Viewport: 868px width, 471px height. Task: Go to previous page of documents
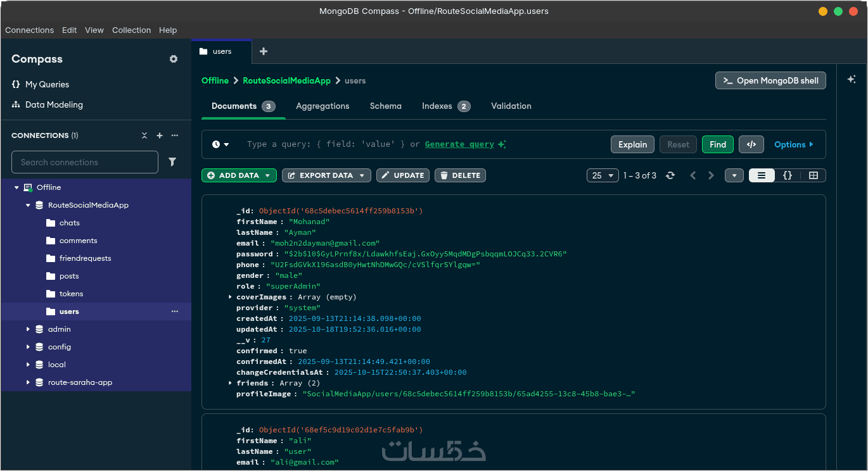pos(693,175)
